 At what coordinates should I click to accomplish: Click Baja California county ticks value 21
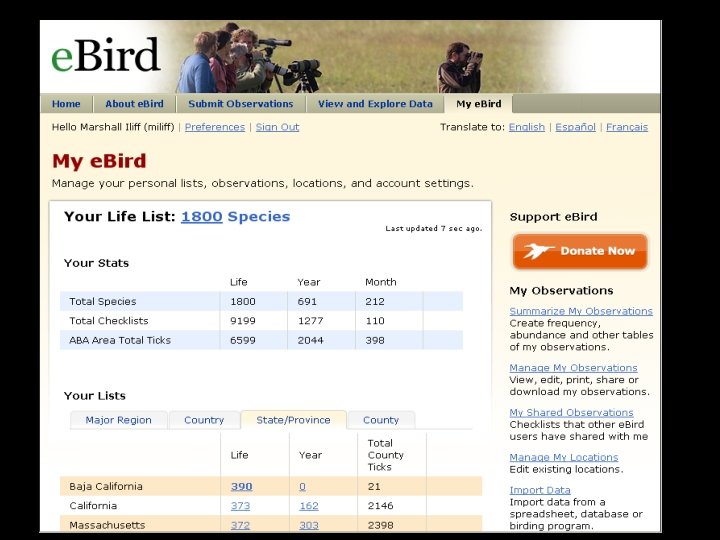pos(374,486)
